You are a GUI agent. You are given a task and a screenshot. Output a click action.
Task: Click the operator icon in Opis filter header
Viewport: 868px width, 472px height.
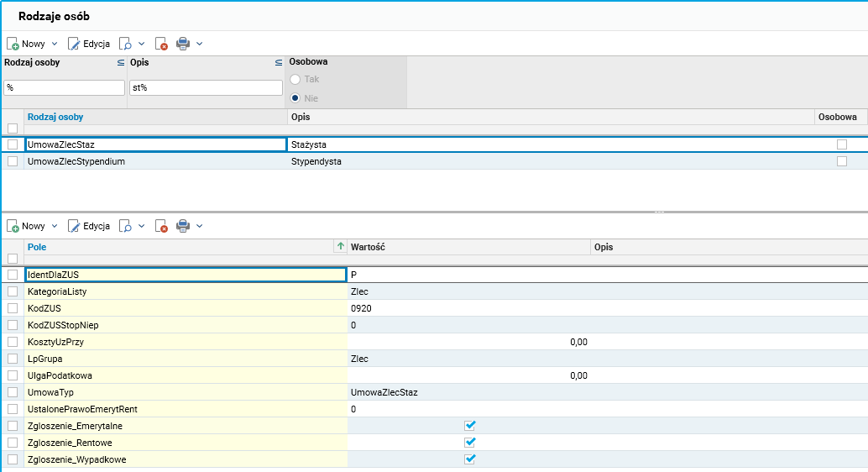[279, 62]
